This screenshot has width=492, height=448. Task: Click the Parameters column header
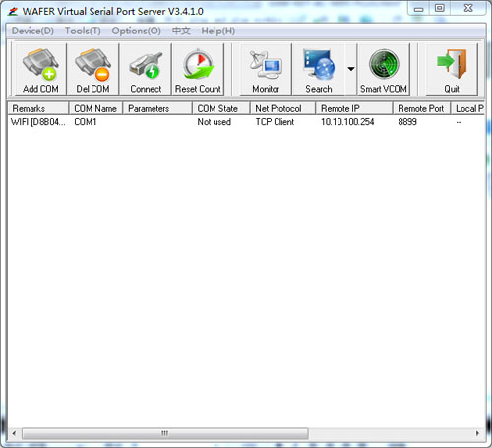point(157,108)
